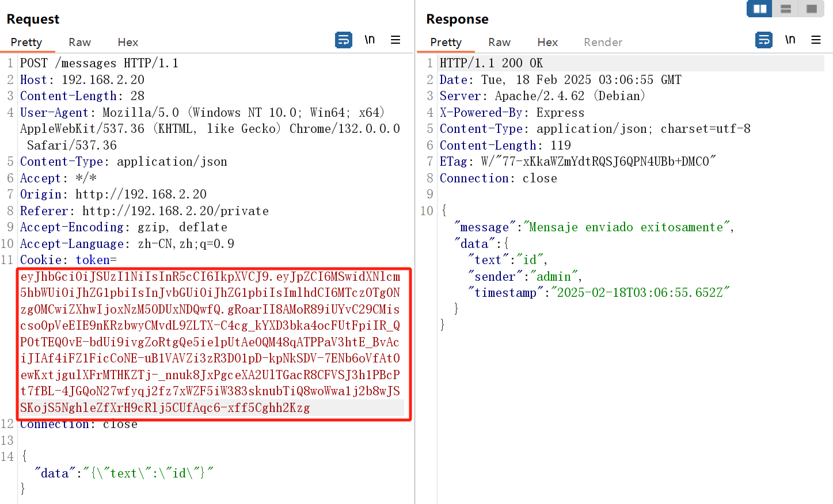
Task: Click inside the highlighted JWT token value
Action: 210,342
